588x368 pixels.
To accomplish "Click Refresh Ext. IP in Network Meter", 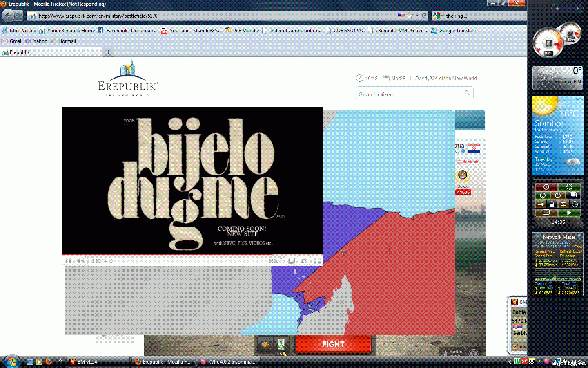I will click(571, 251).
